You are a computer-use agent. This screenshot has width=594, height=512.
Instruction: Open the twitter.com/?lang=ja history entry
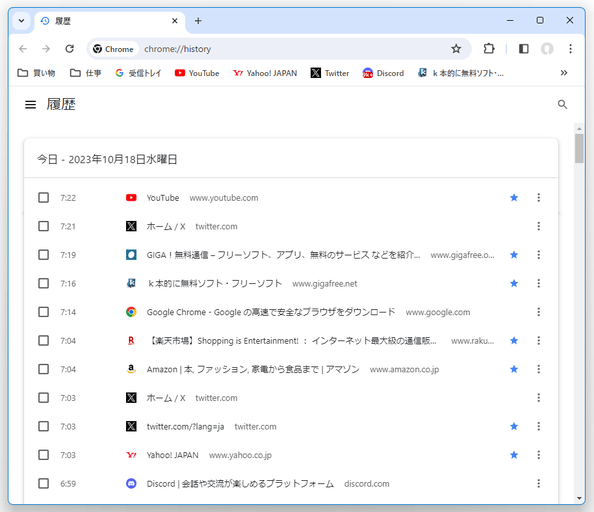pyautogui.click(x=185, y=426)
